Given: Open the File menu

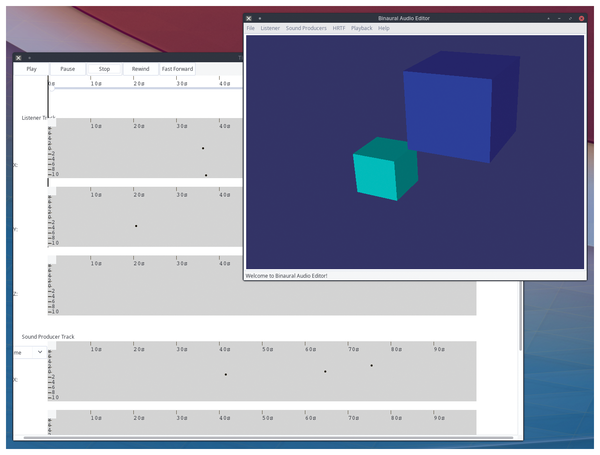Looking at the screenshot, I should click(251, 28).
